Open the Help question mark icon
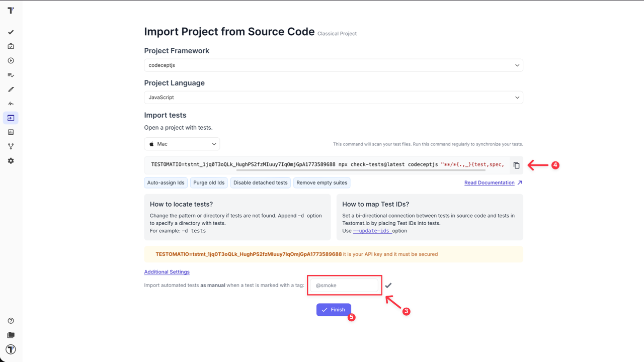 tap(11, 320)
